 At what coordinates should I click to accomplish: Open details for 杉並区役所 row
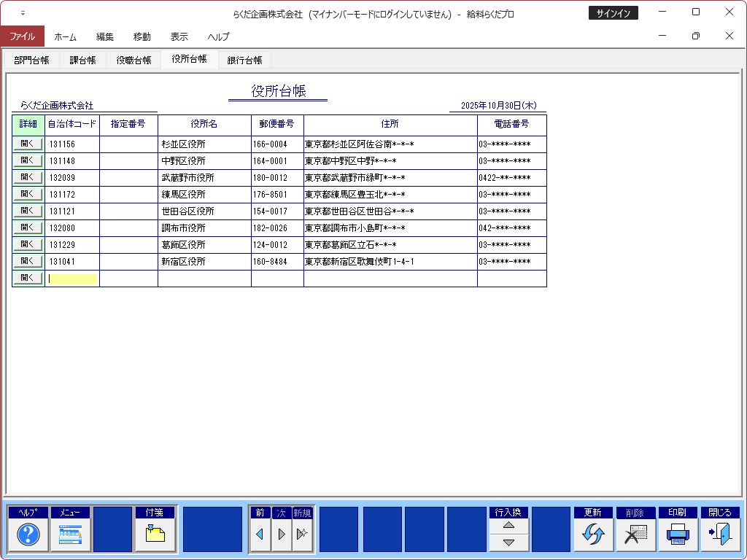click(x=28, y=144)
